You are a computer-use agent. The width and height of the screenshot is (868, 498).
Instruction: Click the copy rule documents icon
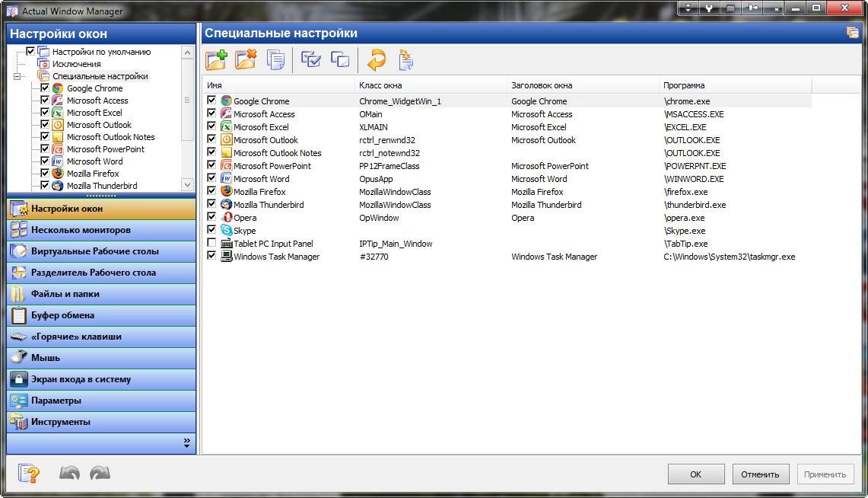[x=275, y=60]
